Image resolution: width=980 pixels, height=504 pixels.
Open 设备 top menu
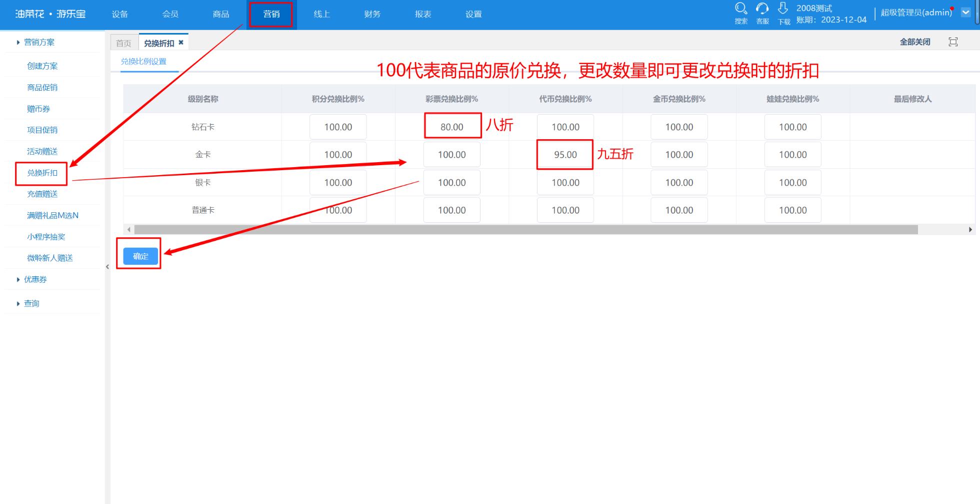120,14
